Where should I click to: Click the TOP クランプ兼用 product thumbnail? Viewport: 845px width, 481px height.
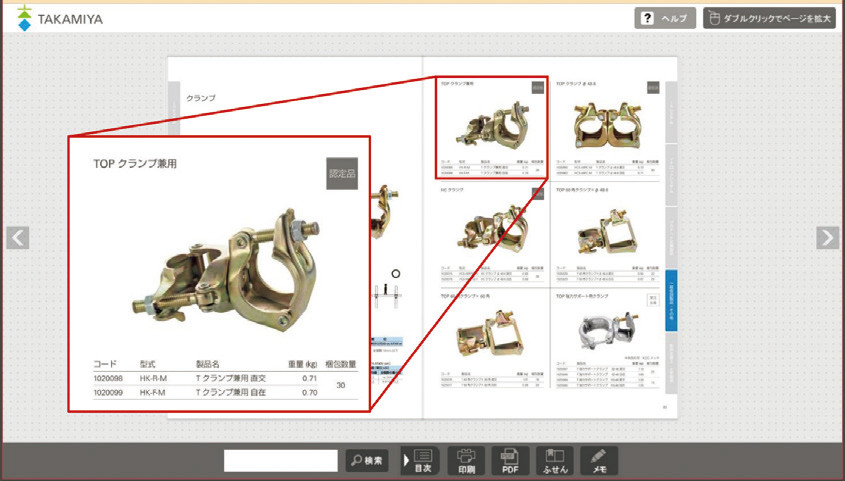(491, 127)
